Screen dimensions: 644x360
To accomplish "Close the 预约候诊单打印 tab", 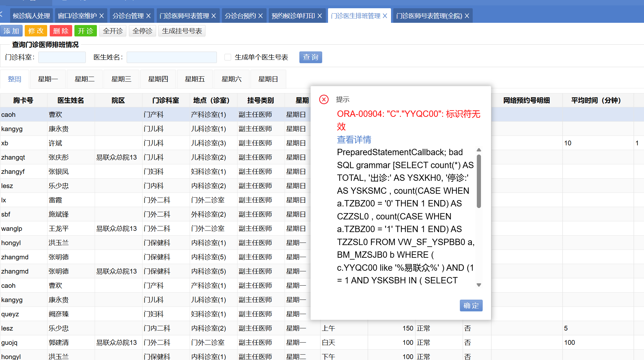I will click(320, 16).
